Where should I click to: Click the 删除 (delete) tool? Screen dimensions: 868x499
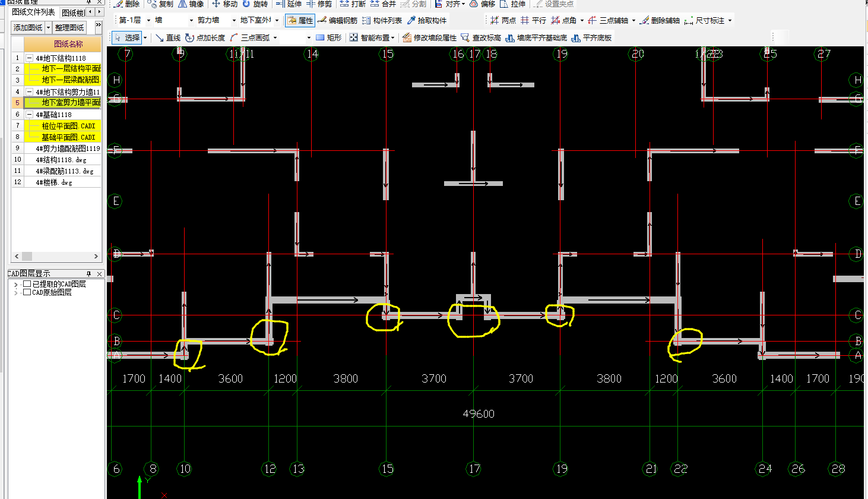pos(128,4)
